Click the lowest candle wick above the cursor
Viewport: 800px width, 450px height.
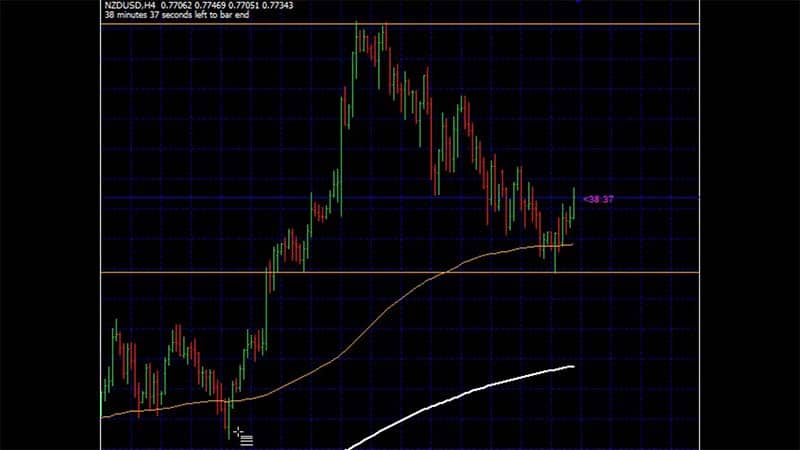coord(229,415)
